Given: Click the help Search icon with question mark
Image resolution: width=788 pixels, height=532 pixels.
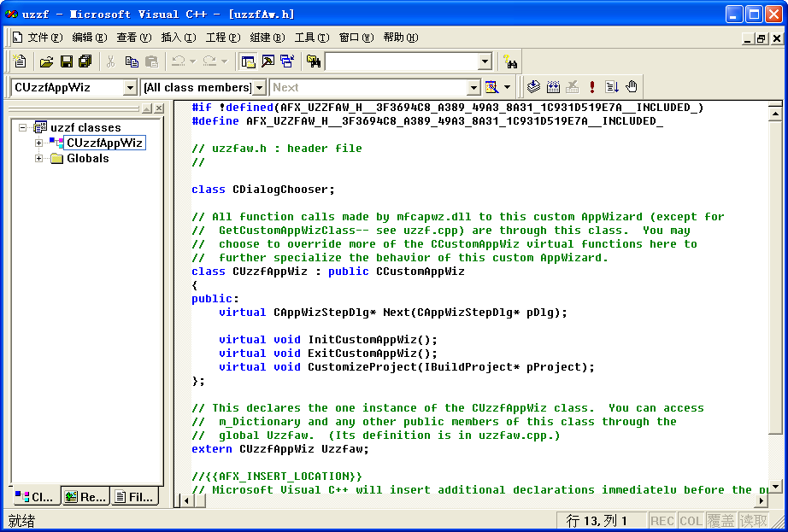Looking at the screenshot, I should click(510, 61).
